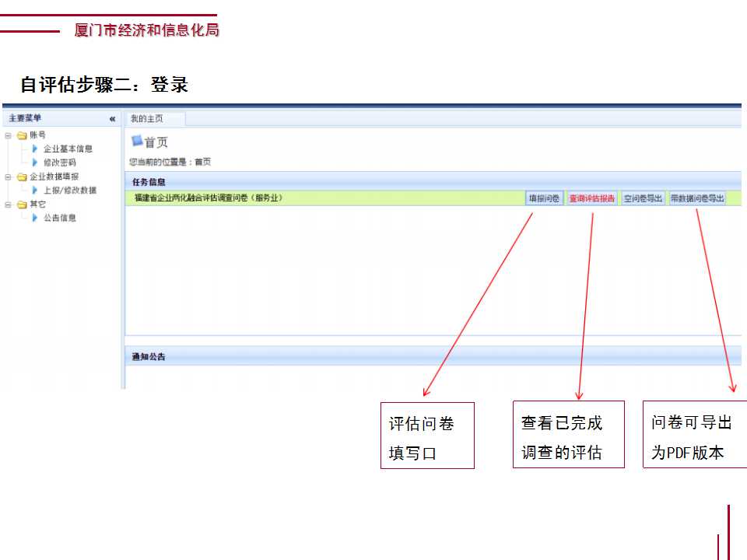Export with the 带数据问卷导出 button

point(697,198)
